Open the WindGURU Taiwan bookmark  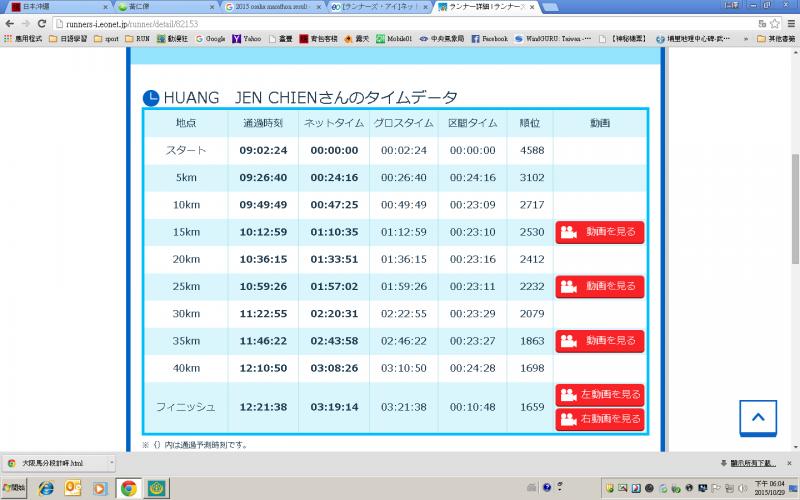point(553,39)
